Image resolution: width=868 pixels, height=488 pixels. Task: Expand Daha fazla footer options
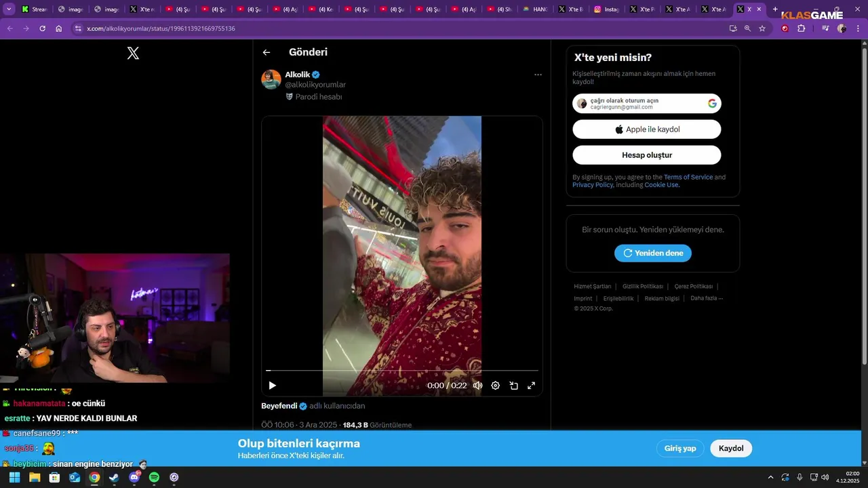707,298
